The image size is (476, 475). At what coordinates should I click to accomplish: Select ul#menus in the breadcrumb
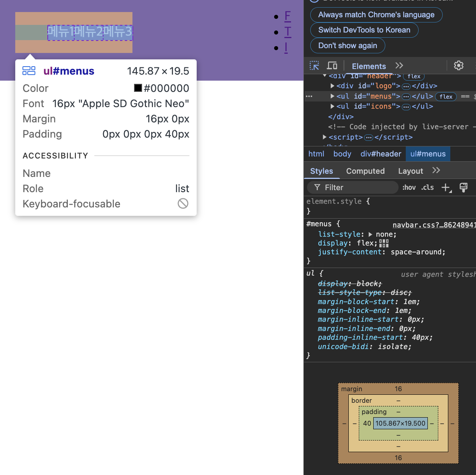[x=428, y=154]
